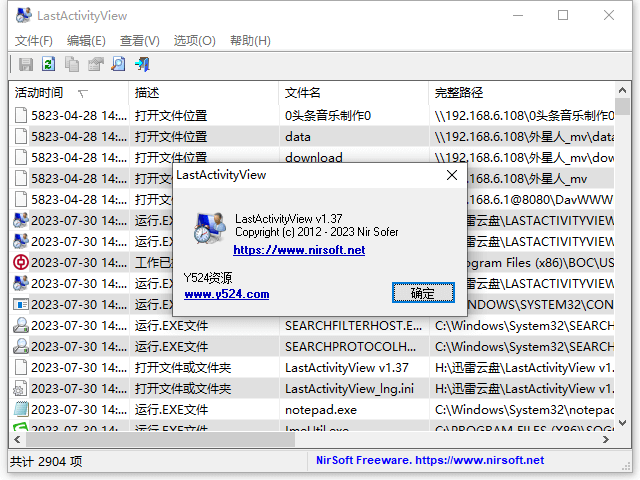
Task: Click the vertical scrollbar down arrow
Action: point(622,423)
